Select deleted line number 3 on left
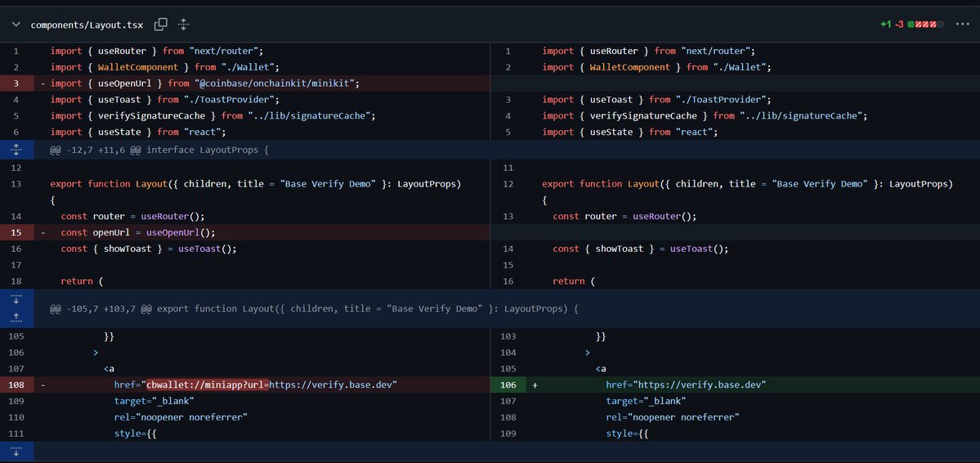Image resolution: width=980 pixels, height=463 pixels. coord(16,83)
